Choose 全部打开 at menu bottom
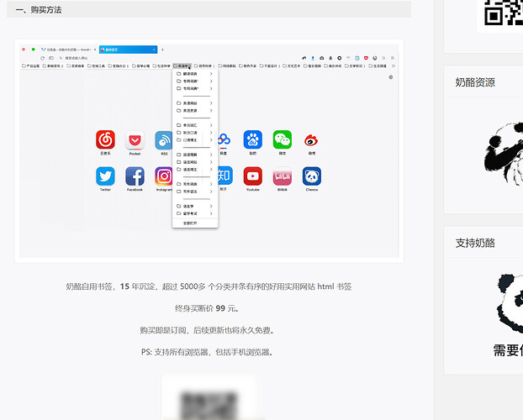The width and height of the screenshot is (523, 420). pos(195,223)
